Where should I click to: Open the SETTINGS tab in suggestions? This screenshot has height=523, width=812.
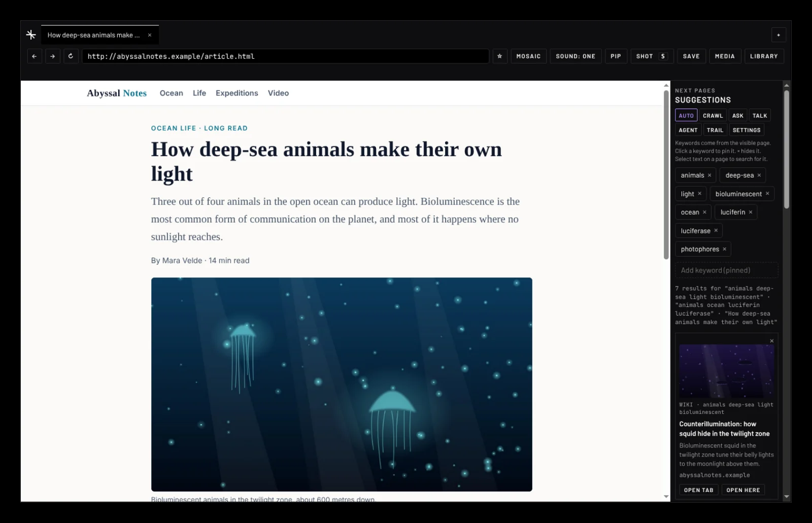747,130
